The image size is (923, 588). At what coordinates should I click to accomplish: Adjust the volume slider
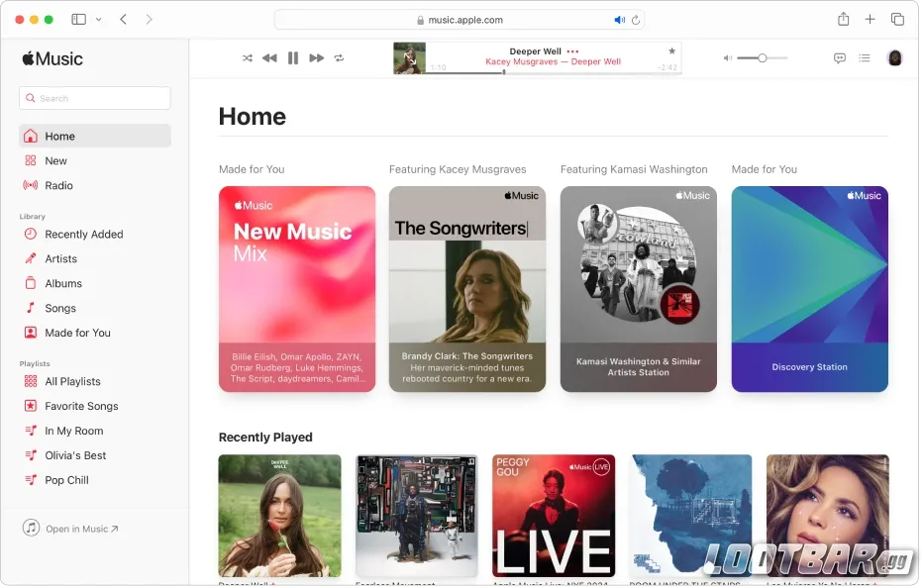[761, 57]
